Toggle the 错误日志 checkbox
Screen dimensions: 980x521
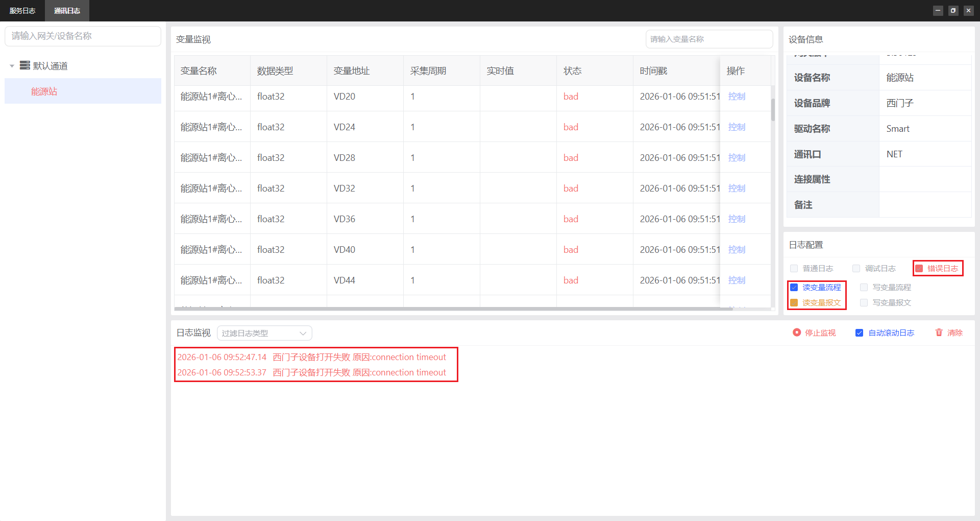coord(919,269)
